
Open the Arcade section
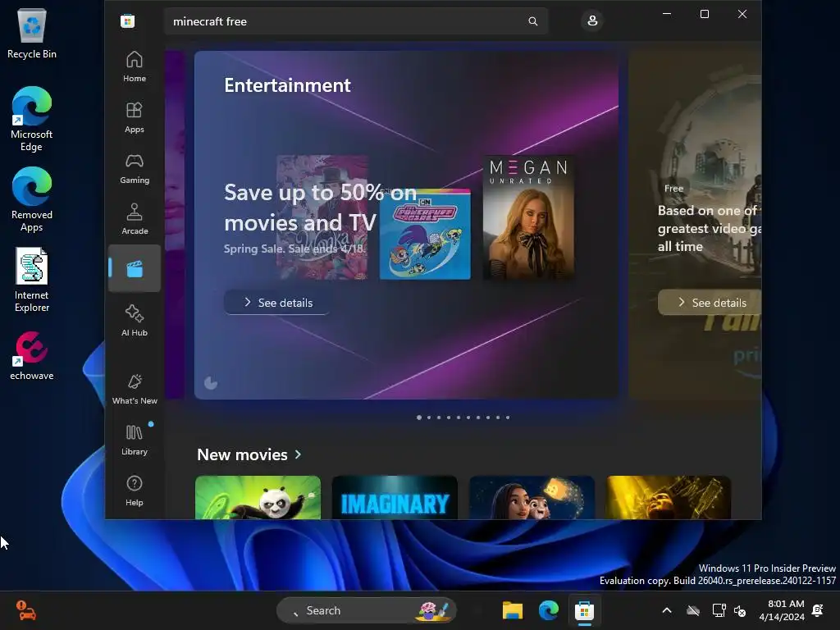[134, 219]
